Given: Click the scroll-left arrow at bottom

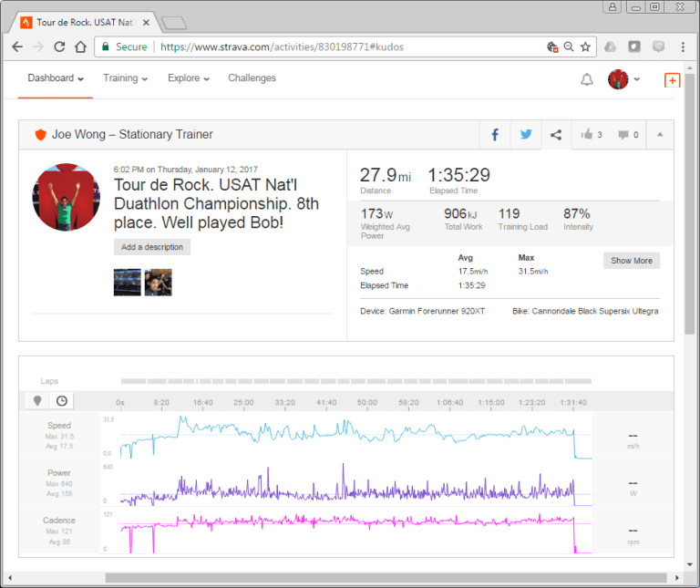Looking at the screenshot, I should (x=10, y=578).
